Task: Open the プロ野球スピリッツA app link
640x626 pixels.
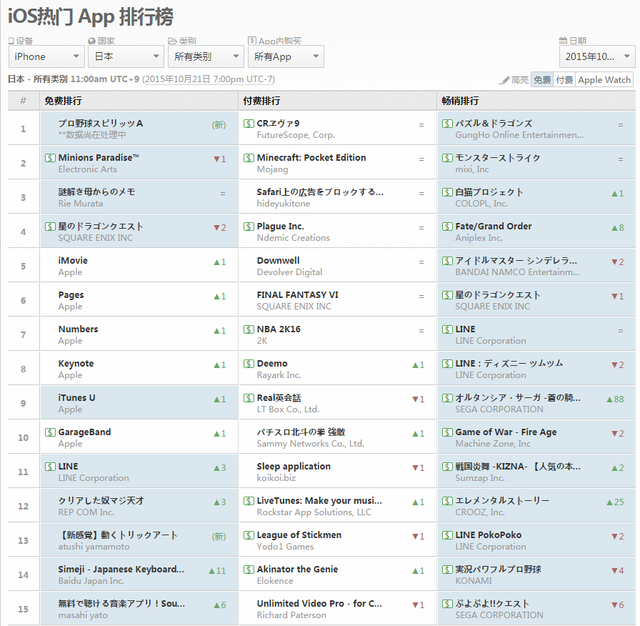Action: tap(100, 123)
